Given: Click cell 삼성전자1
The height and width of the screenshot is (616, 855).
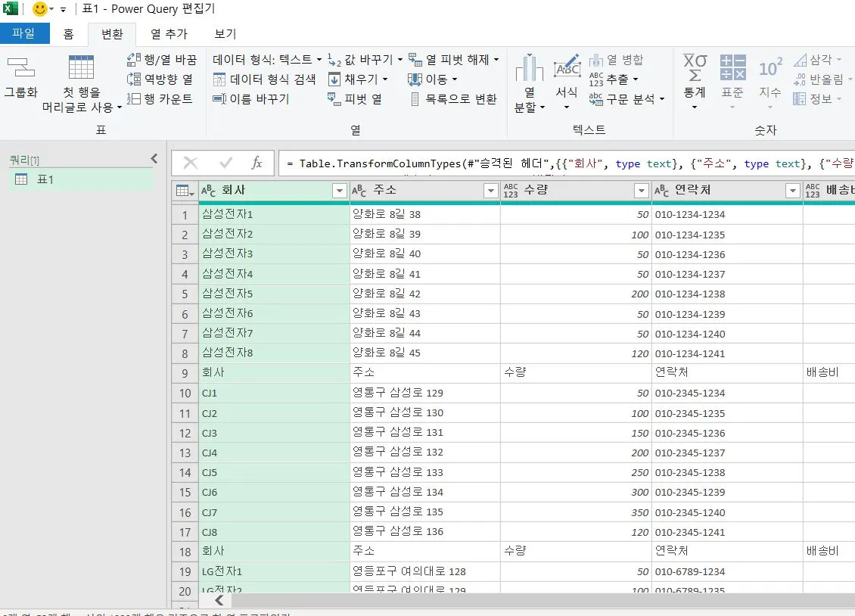Looking at the screenshot, I should click(x=274, y=214).
